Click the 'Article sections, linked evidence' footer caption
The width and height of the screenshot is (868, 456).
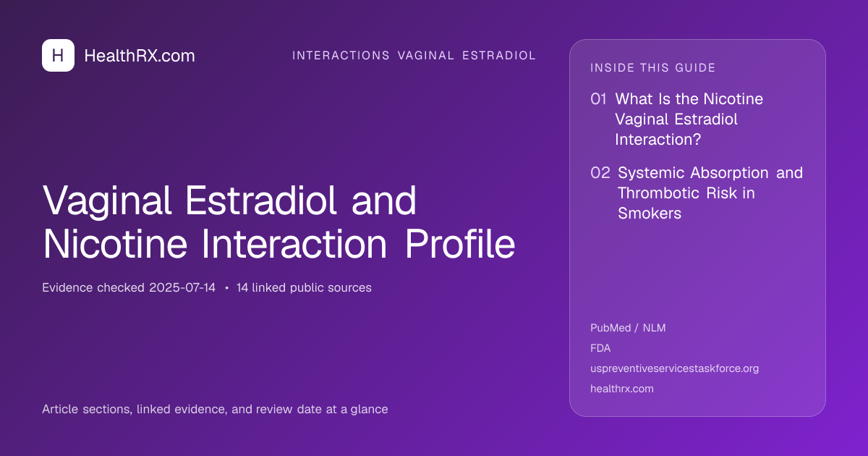click(x=215, y=410)
